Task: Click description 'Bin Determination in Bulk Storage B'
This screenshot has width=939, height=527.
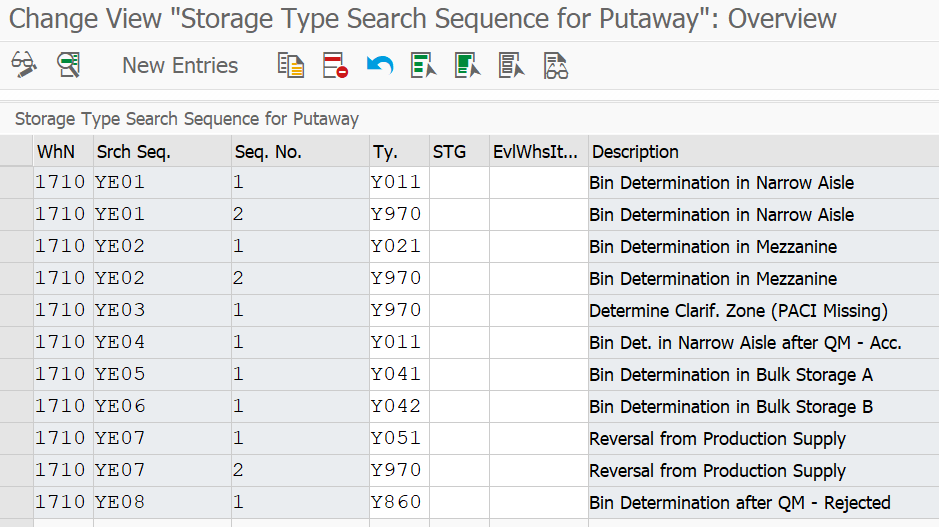Action: click(x=731, y=407)
